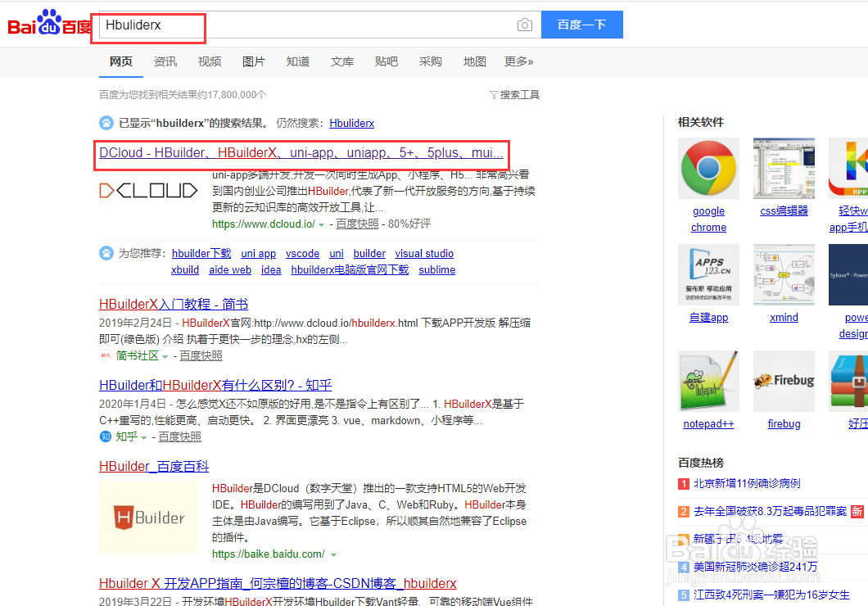868x606 pixels.
Task: Open firebug related software link
Action: coord(784,424)
